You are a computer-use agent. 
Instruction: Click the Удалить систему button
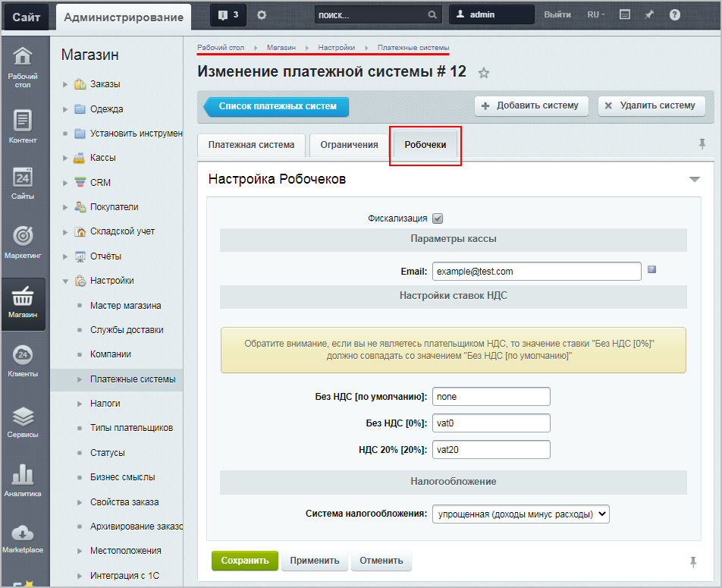coord(651,106)
